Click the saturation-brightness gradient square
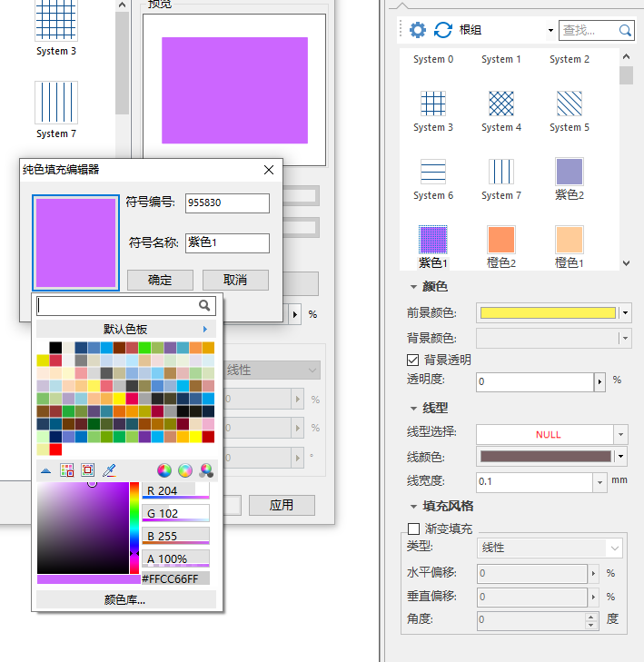The image size is (644, 662). coord(83,528)
